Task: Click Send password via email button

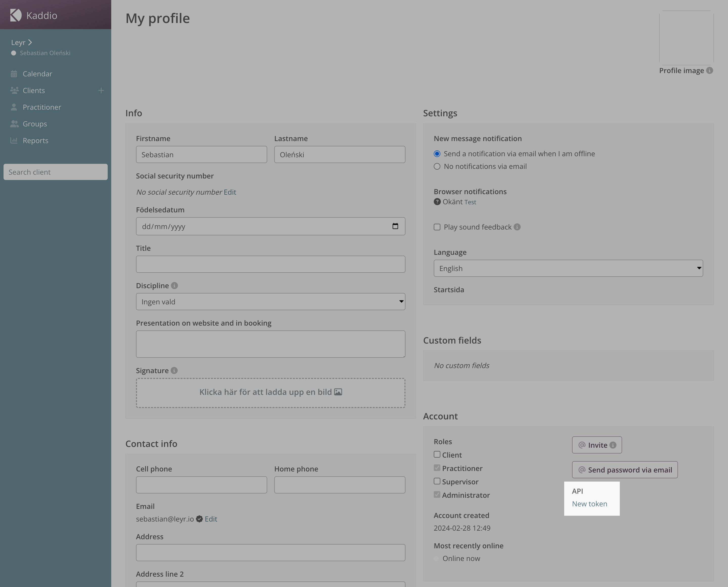Action: pyautogui.click(x=625, y=470)
